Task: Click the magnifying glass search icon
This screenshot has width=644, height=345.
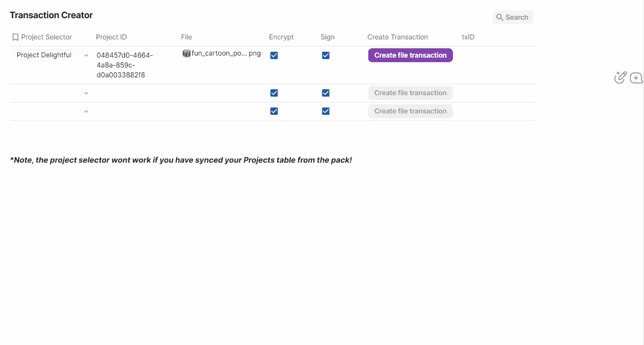Action: [x=500, y=17]
